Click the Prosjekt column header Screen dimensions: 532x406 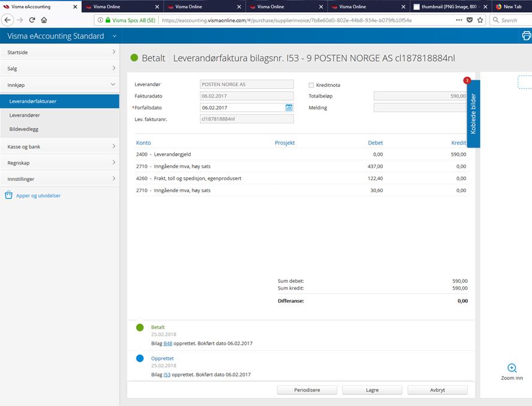285,143
